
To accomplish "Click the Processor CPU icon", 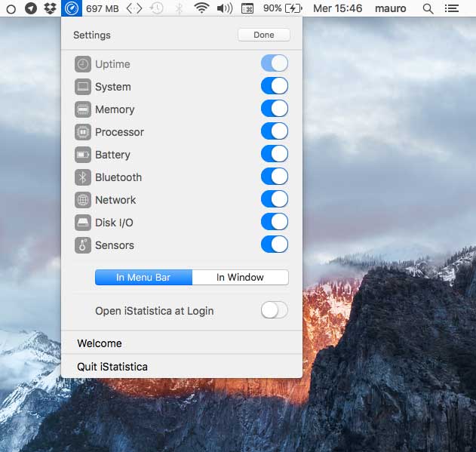I will point(83,132).
